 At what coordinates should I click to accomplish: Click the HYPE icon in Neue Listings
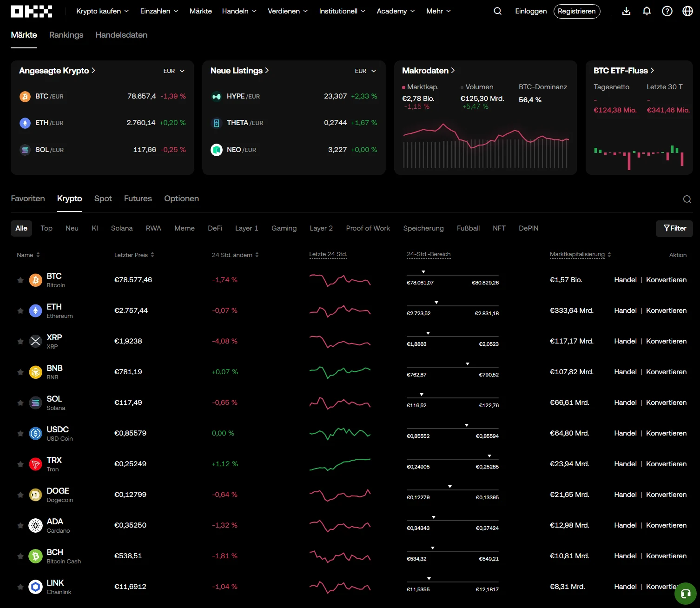pyautogui.click(x=217, y=97)
